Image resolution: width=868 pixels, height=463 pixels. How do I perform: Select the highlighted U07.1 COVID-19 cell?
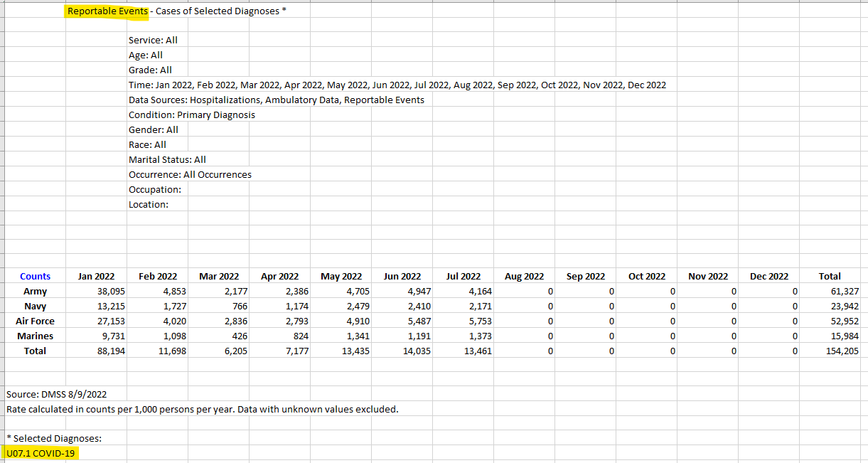click(41, 453)
